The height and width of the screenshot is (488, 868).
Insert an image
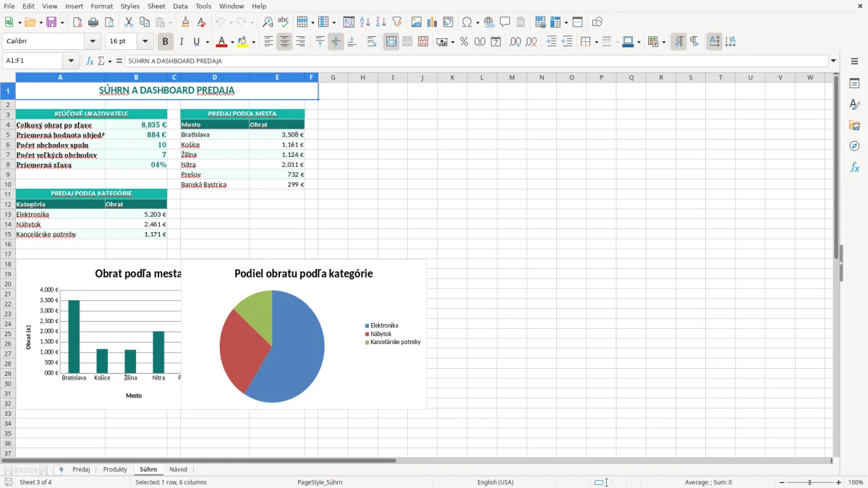[x=417, y=22]
